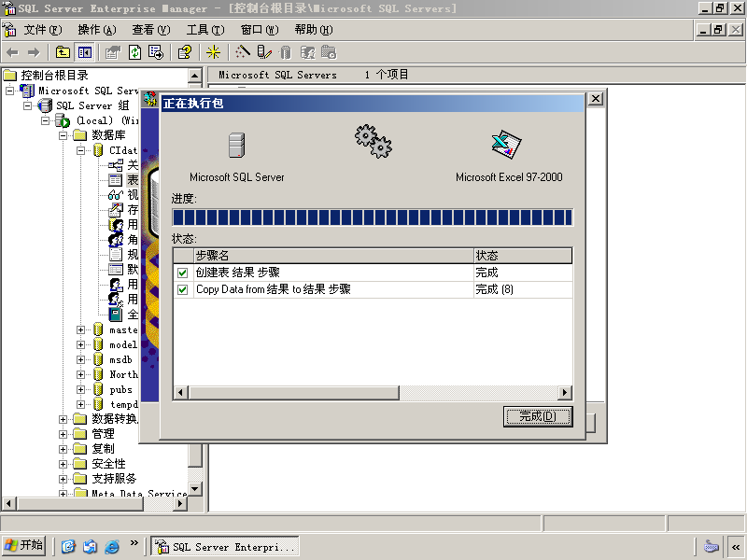Image resolution: width=747 pixels, height=560 pixels.
Task: Click the Refresh toolbar icon
Action: pyautogui.click(x=134, y=52)
